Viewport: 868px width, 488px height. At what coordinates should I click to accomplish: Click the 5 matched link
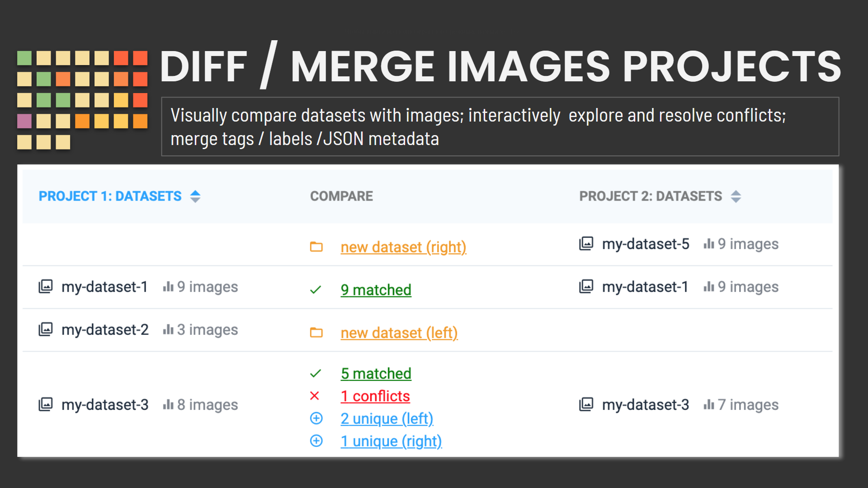(376, 373)
